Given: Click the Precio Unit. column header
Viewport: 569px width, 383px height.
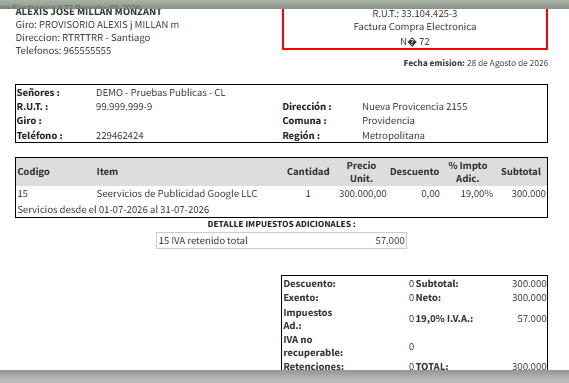Looking at the screenshot, I should point(361,172).
